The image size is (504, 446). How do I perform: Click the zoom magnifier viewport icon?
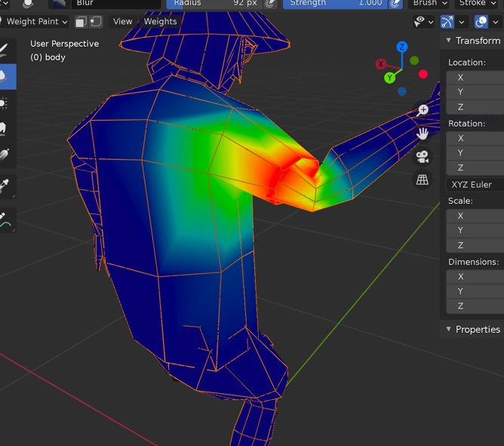coord(423,110)
